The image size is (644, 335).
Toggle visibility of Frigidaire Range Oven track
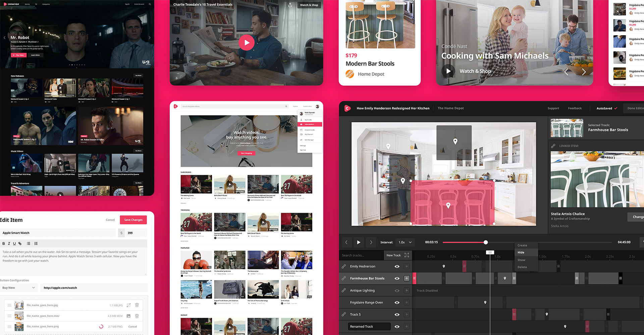[x=397, y=303]
